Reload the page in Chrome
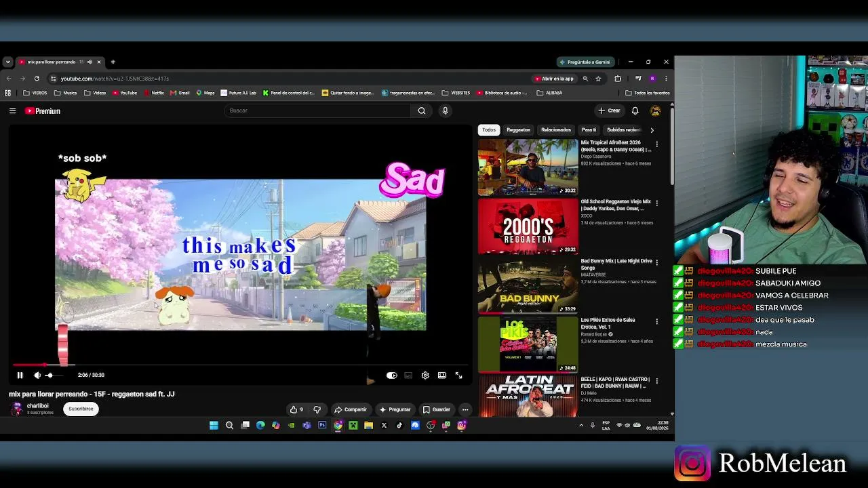 [37, 79]
